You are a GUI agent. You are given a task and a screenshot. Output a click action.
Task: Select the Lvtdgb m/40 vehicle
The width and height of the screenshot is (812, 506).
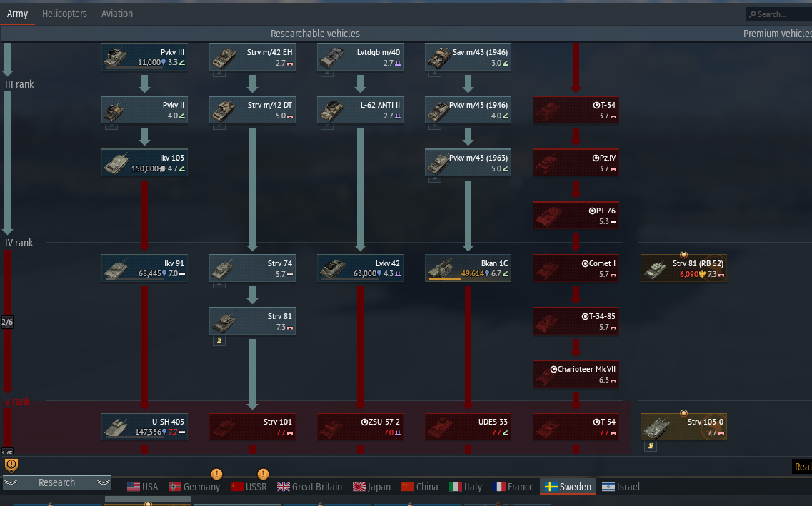coord(360,57)
